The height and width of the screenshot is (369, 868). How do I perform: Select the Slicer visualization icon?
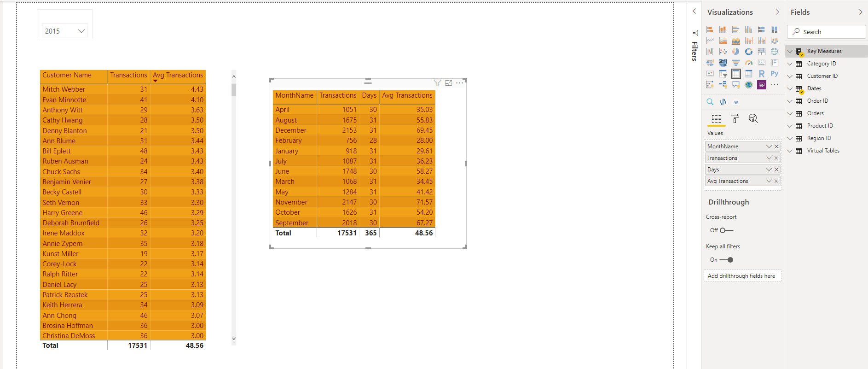[x=723, y=74]
